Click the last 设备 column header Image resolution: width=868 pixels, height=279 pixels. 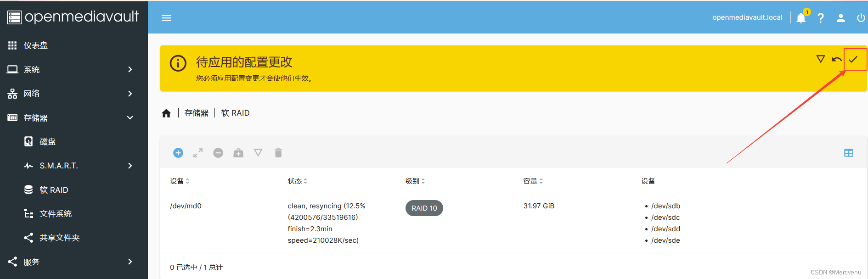pyautogui.click(x=648, y=181)
